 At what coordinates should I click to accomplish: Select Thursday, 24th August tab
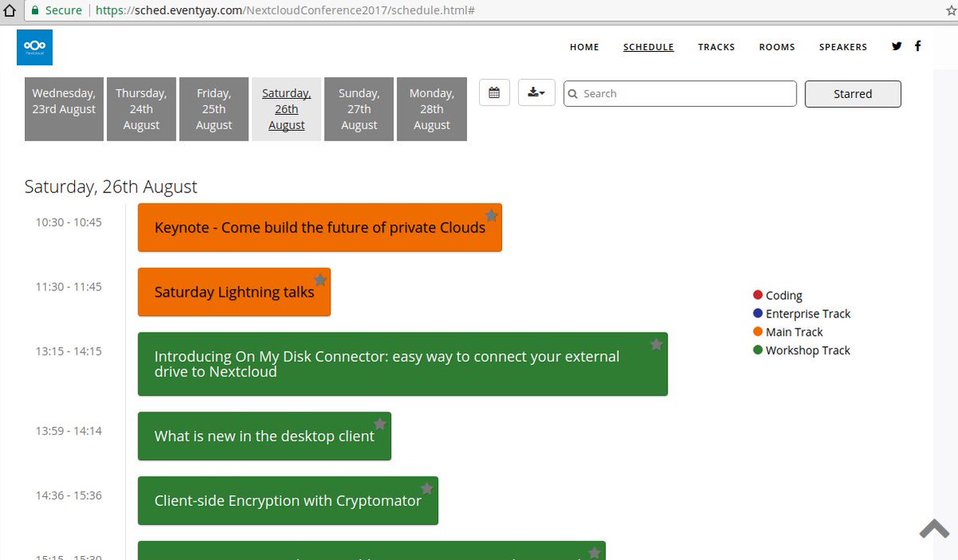coord(141,109)
